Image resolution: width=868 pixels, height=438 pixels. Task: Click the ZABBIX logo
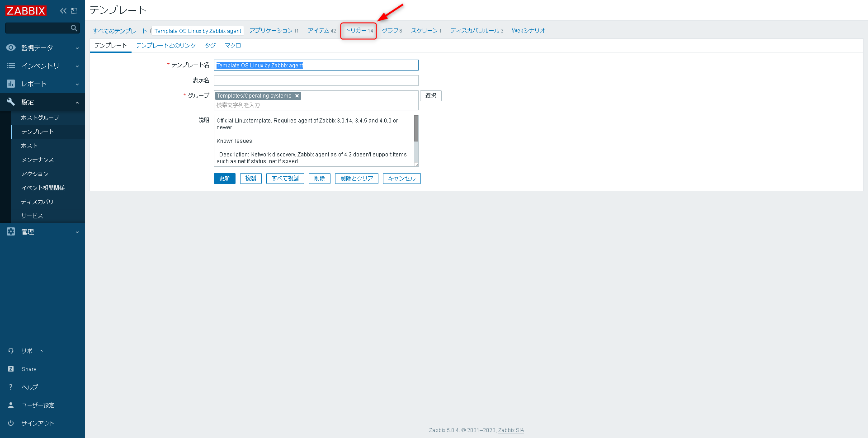click(26, 10)
